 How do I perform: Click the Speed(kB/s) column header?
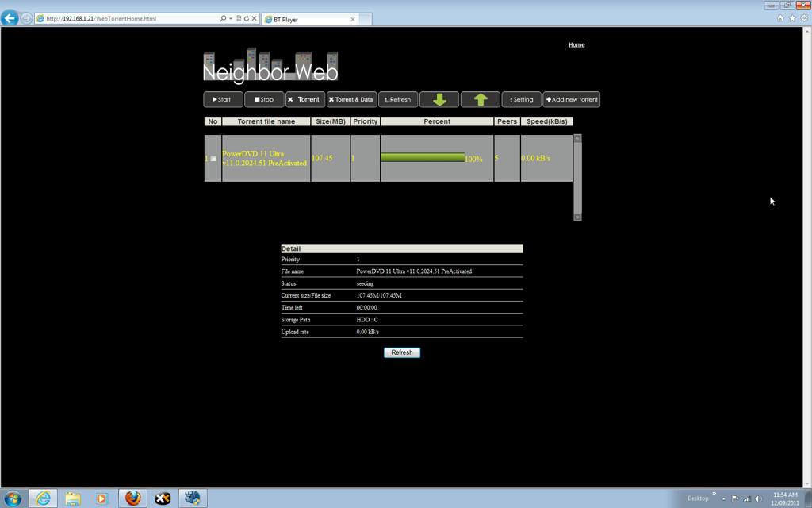[547, 121]
